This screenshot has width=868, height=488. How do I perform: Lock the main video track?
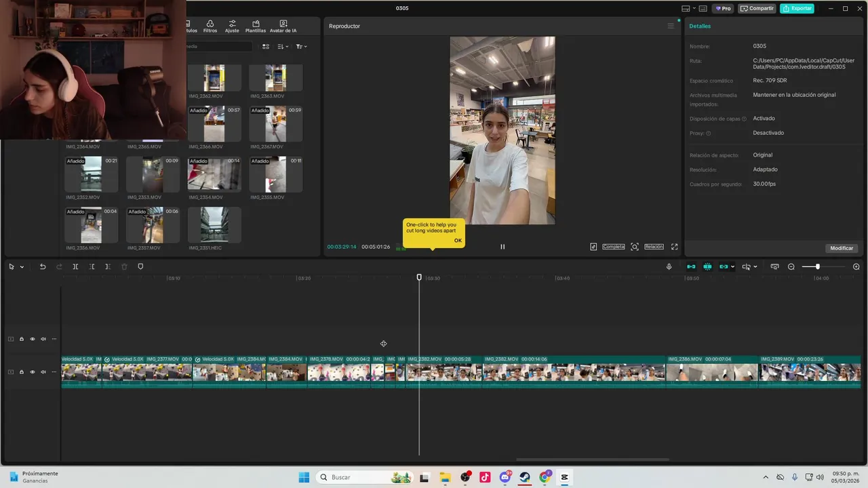(21, 372)
